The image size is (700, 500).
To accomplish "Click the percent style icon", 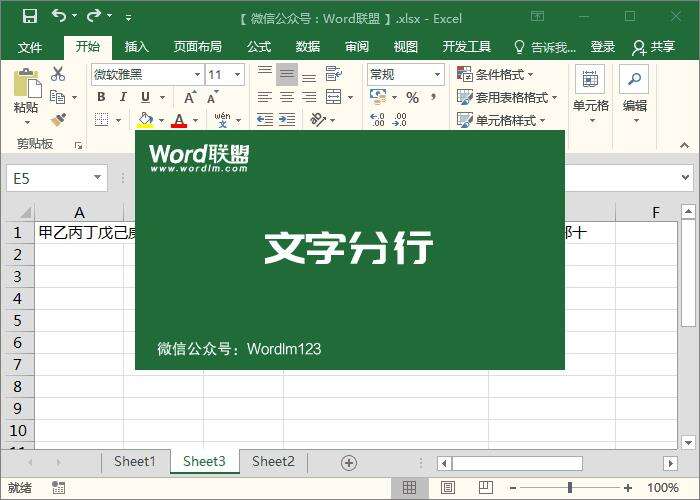I will click(412, 97).
